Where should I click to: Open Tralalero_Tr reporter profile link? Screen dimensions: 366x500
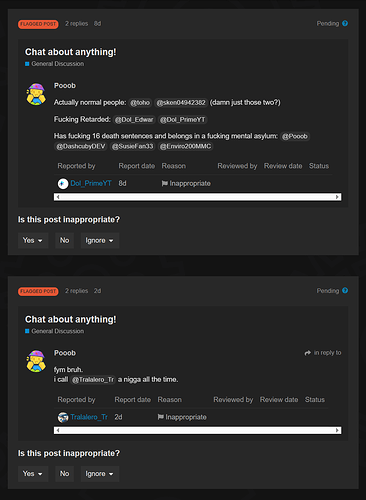pyautogui.click(x=89, y=417)
